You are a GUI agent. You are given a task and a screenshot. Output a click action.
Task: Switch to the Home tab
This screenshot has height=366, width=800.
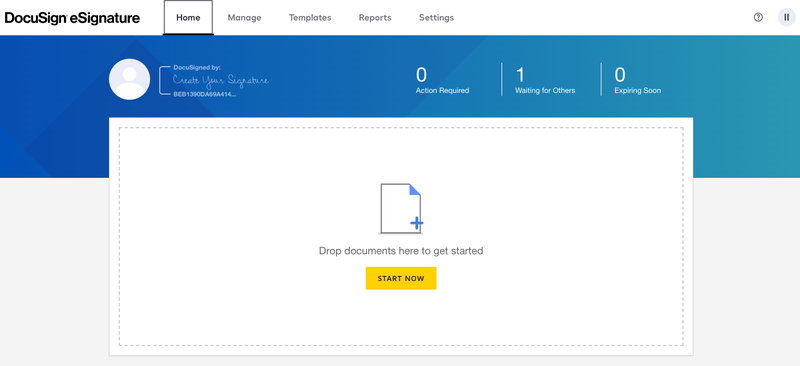[188, 18]
